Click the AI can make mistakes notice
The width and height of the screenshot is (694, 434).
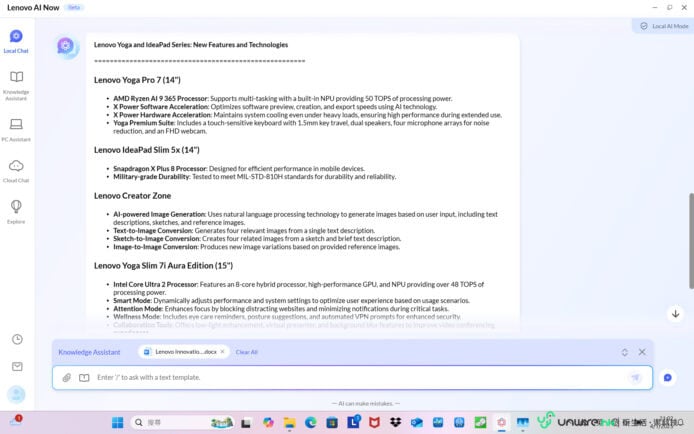(366, 403)
